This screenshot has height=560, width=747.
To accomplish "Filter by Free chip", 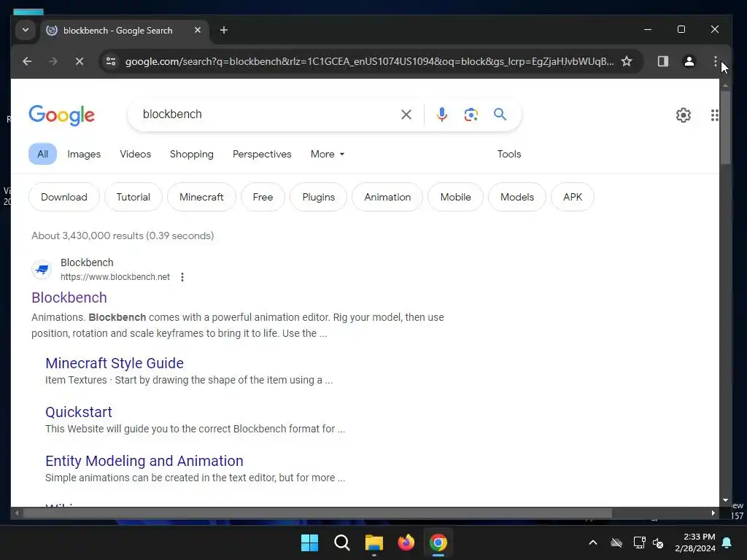I will coord(263,197).
